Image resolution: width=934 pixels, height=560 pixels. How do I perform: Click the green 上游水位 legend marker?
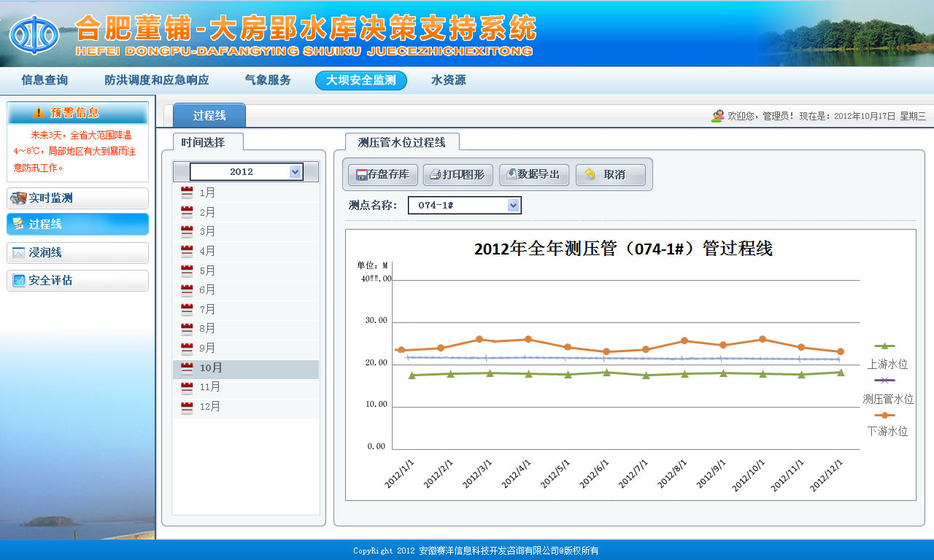pyautogui.click(x=884, y=346)
